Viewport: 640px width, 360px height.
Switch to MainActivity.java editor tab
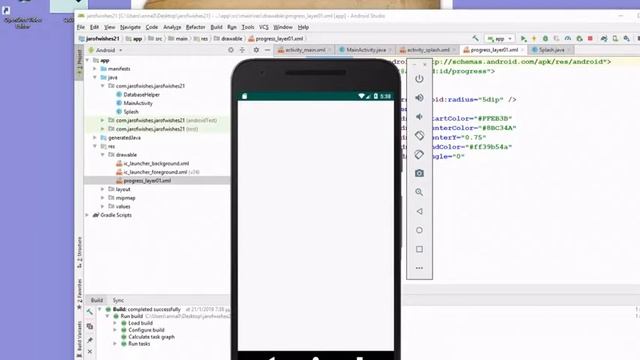tap(364, 50)
